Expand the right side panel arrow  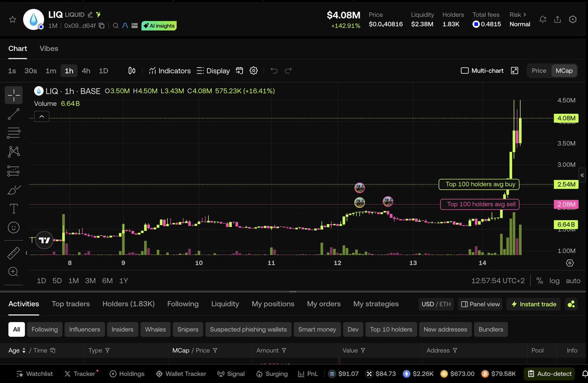pos(582,175)
